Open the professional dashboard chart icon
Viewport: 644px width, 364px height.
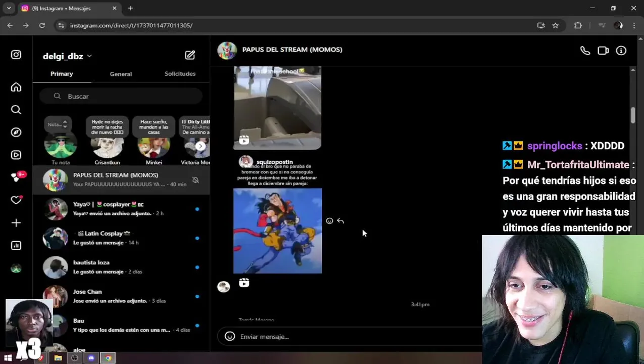pos(16,246)
